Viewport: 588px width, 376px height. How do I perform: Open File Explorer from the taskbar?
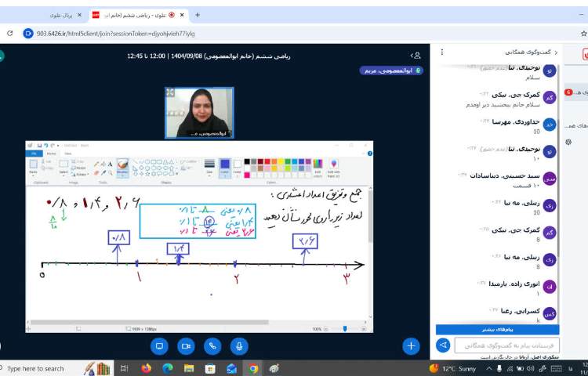pos(189,368)
